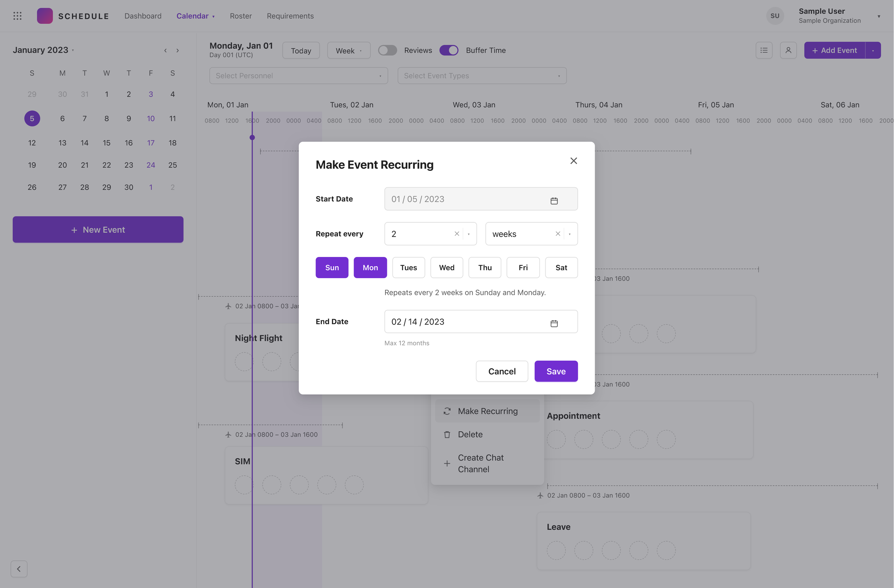Choose Make Recurring from context menu

point(487,411)
